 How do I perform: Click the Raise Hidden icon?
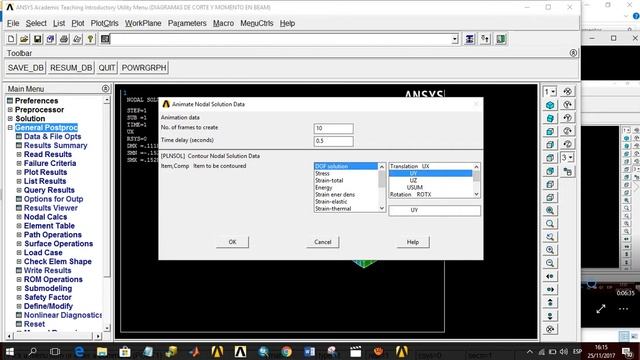[x=470, y=39]
